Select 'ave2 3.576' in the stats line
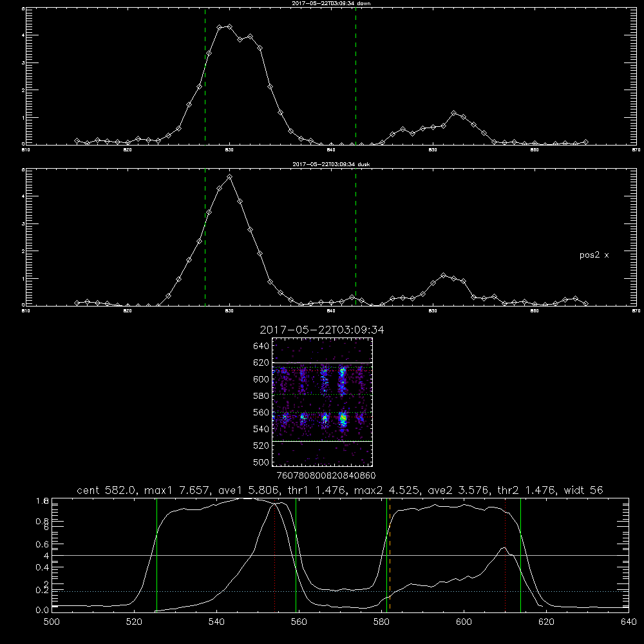This screenshot has width=644, height=644. (x=457, y=490)
